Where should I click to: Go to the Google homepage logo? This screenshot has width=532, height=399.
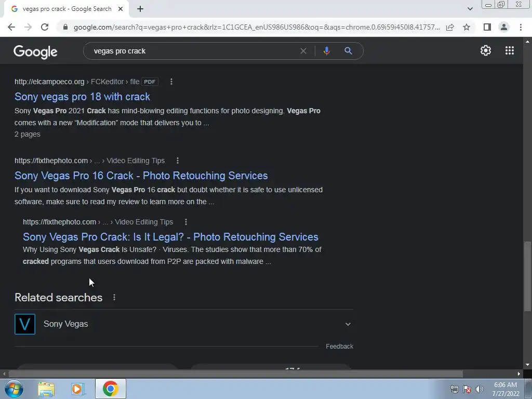[x=35, y=51]
